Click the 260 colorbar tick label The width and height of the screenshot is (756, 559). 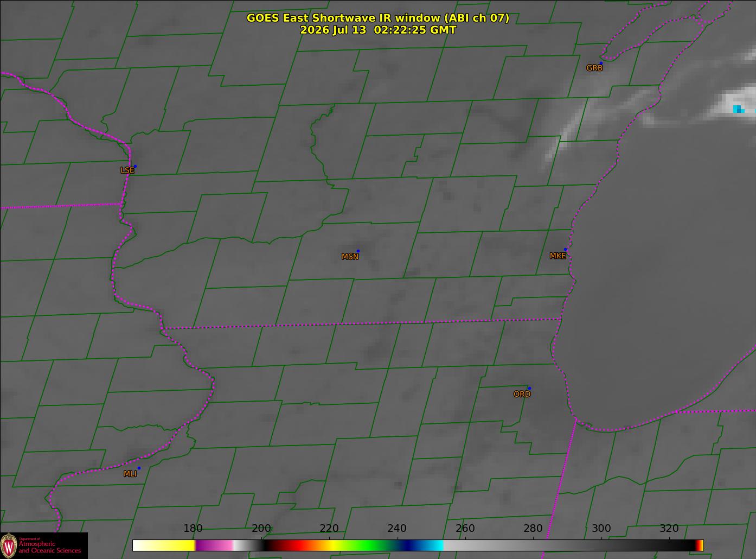pyautogui.click(x=465, y=529)
